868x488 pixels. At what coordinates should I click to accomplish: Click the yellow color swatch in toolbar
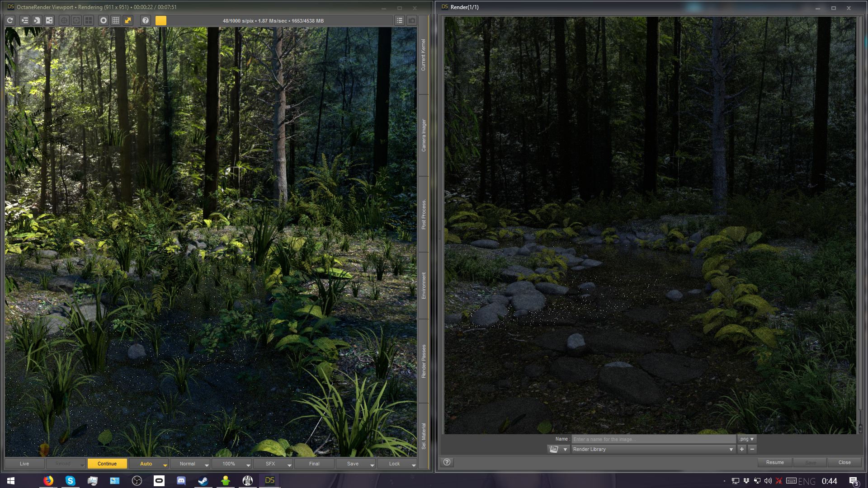pos(161,20)
